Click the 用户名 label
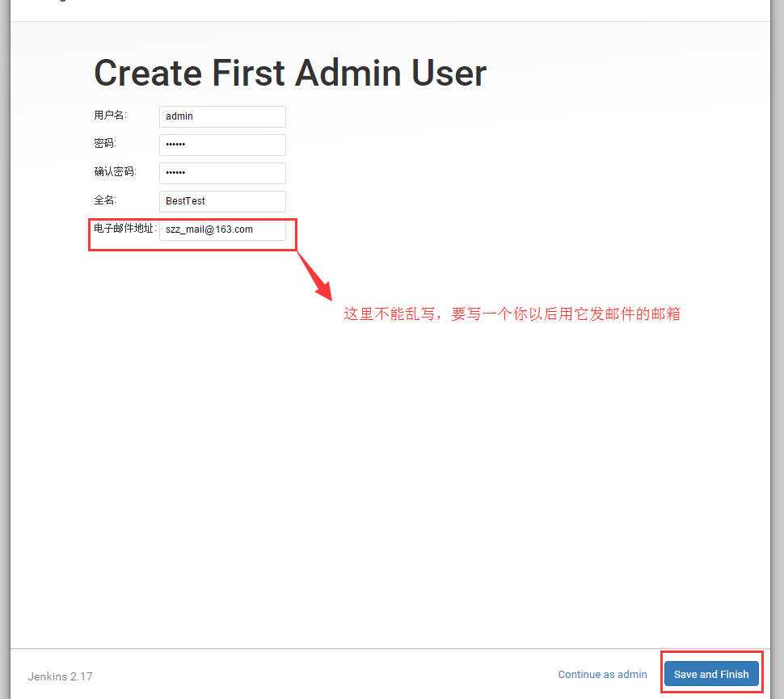Screen dimensions: 784x699 [x=111, y=116]
